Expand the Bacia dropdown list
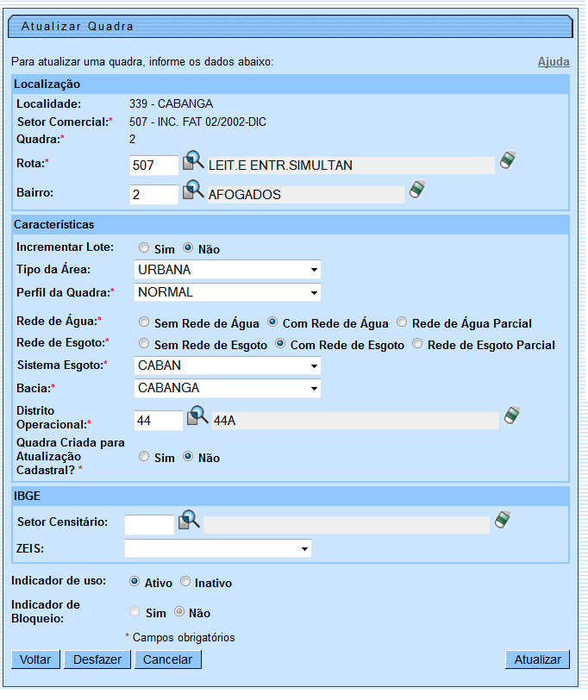The image size is (588, 700). (x=228, y=388)
